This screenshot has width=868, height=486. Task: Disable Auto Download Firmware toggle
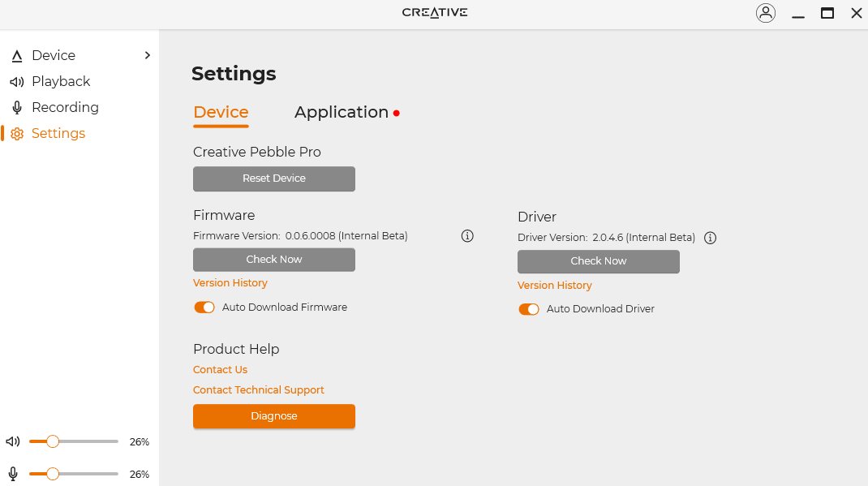pyautogui.click(x=204, y=308)
